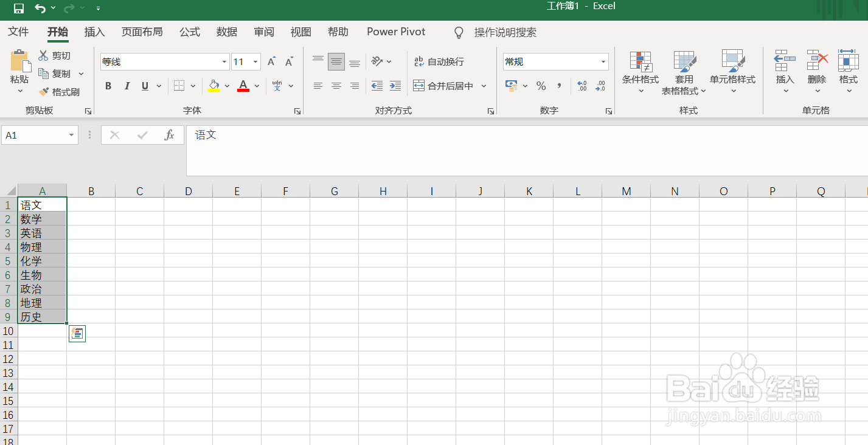Switch to the 数据 tab
The image size is (868, 445).
point(227,32)
